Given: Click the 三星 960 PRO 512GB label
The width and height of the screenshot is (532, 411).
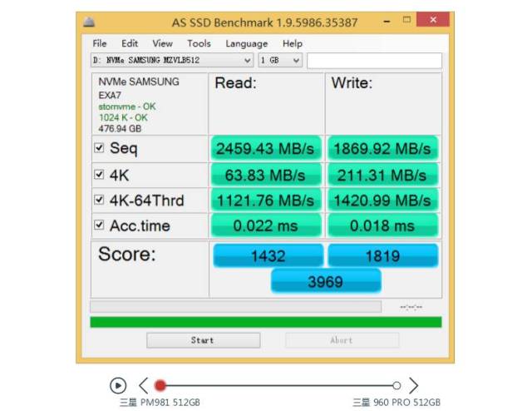Looking at the screenshot, I should [x=397, y=403].
